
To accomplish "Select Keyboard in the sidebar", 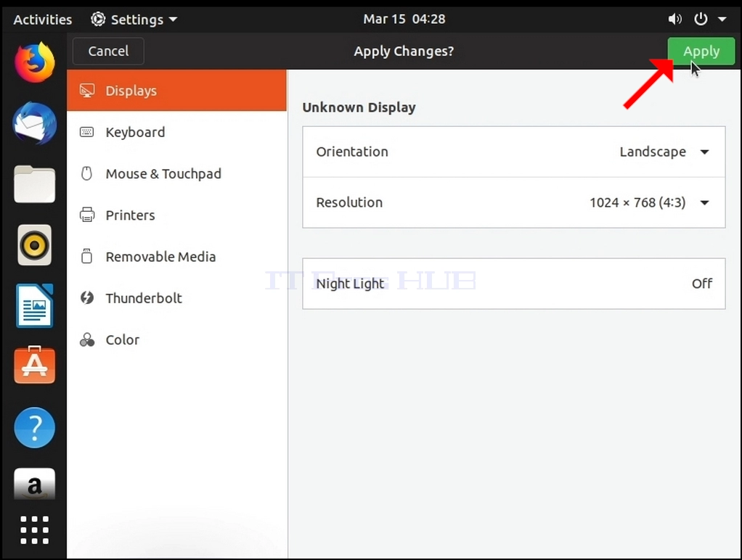I will [x=176, y=132].
